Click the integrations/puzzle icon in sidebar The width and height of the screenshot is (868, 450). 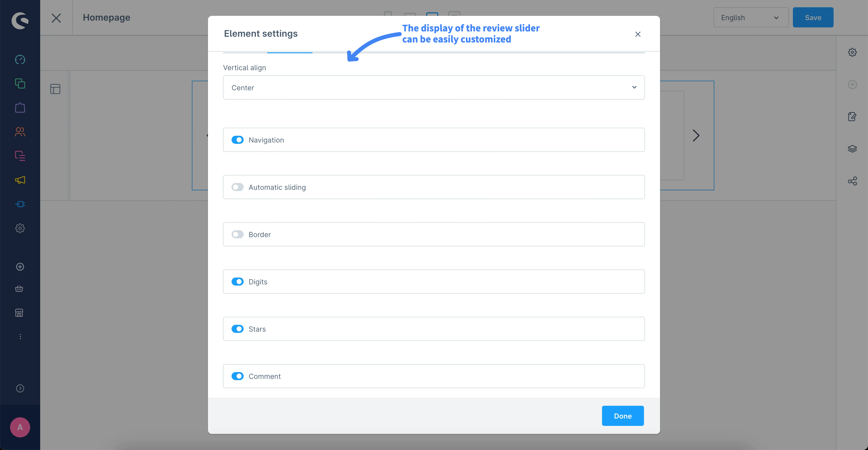20,204
